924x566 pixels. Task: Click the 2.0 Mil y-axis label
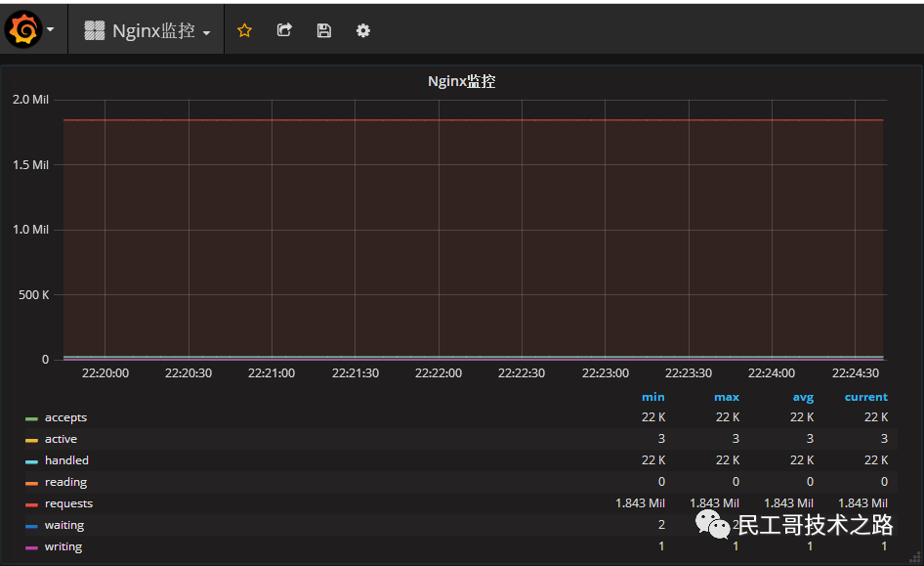[30, 100]
